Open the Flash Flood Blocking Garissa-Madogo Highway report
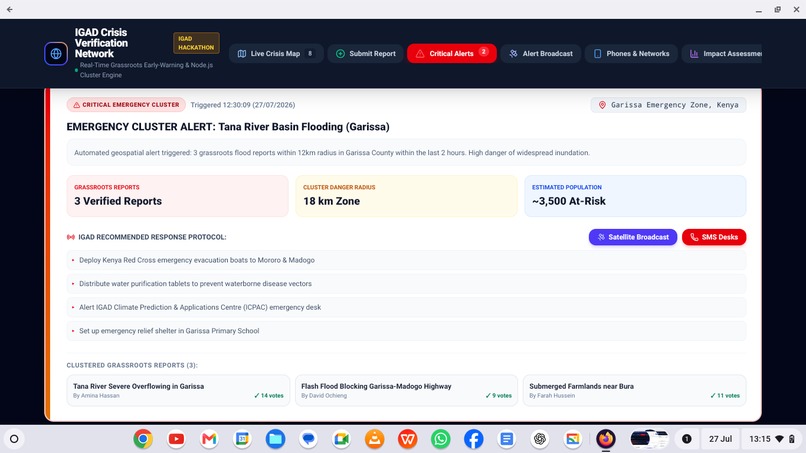806x453 pixels. click(x=406, y=390)
